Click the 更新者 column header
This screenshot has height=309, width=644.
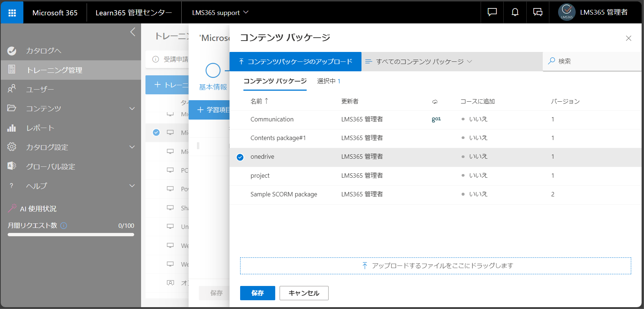tap(350, 101)
